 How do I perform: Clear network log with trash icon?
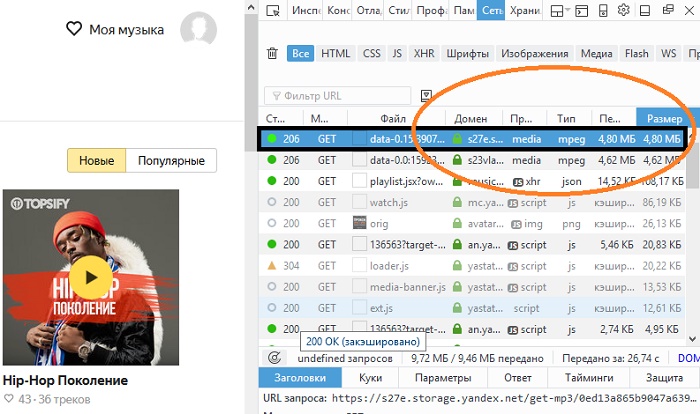[272, 54]
